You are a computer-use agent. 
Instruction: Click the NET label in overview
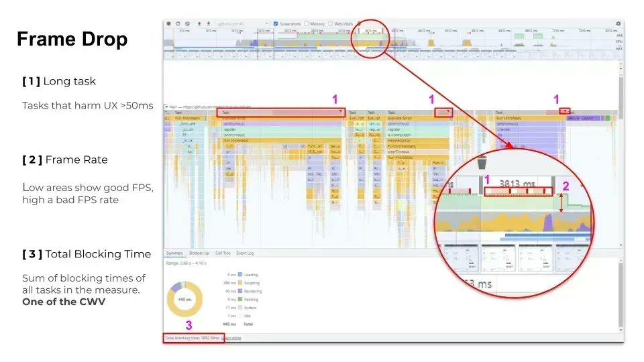pos(619,48)
